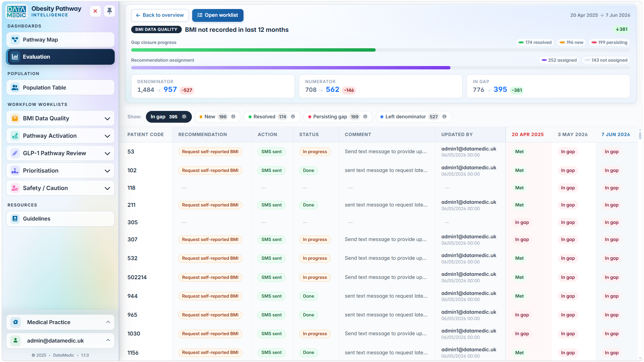Open Pathway Map dashboard
The height and width of the screenshot is (362, 644).
60,40
